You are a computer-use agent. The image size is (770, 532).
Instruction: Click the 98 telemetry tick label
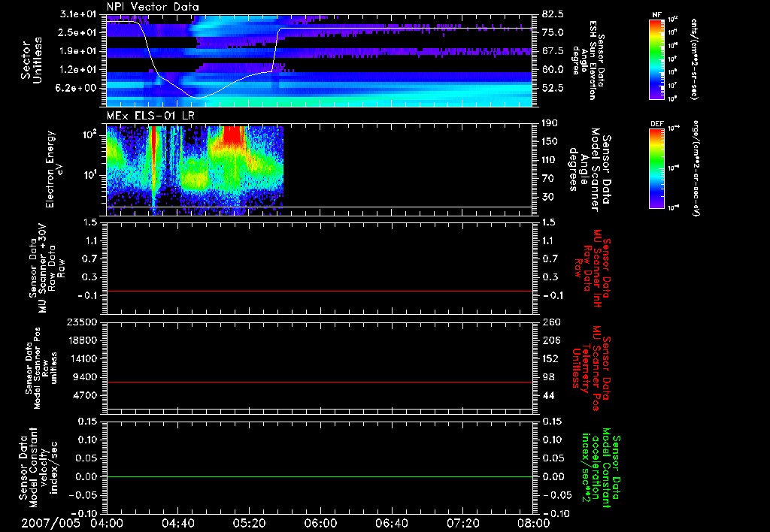pos(548,377)
